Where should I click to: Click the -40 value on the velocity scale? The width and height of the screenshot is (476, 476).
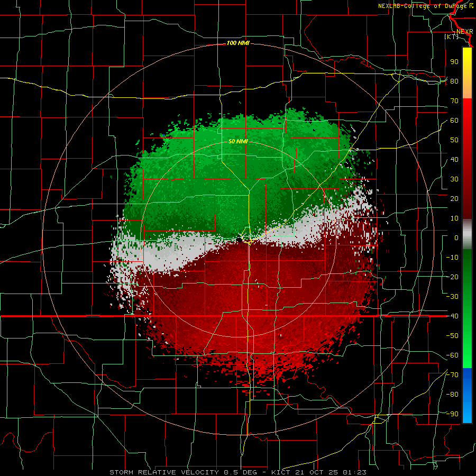452,316
